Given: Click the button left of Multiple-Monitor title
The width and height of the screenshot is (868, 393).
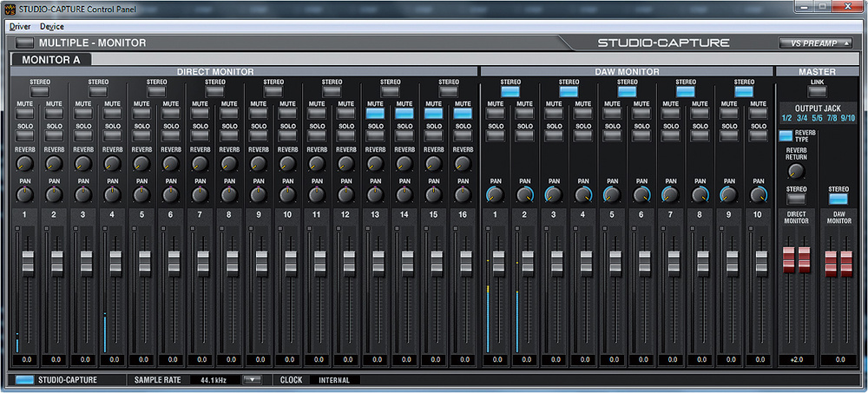Looking at the screenshot, I should (x=24, y=43).
